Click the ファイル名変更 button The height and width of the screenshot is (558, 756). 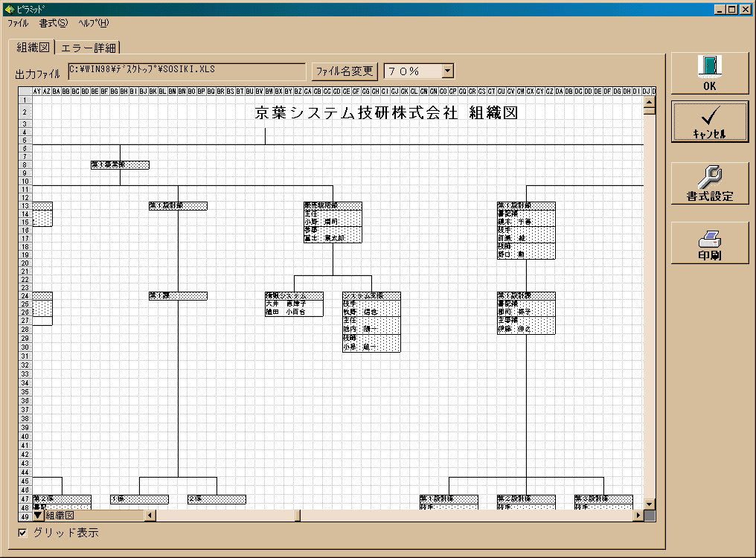tap(345, 71)
